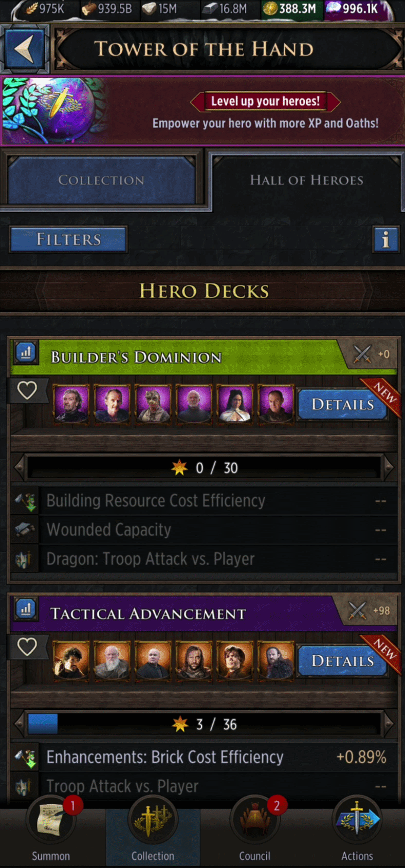405x868 pixels.
Task: Favorite the Builder's Dominion deck heart
Action: coord(27,391)
